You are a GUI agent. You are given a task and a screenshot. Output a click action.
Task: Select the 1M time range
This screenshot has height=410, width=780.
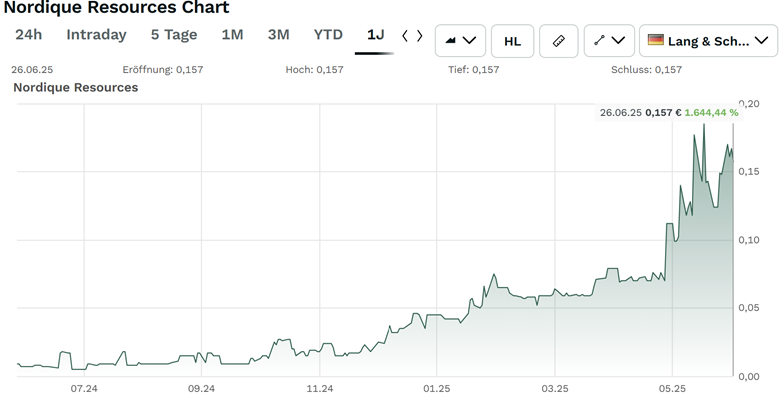pos(232,35)
